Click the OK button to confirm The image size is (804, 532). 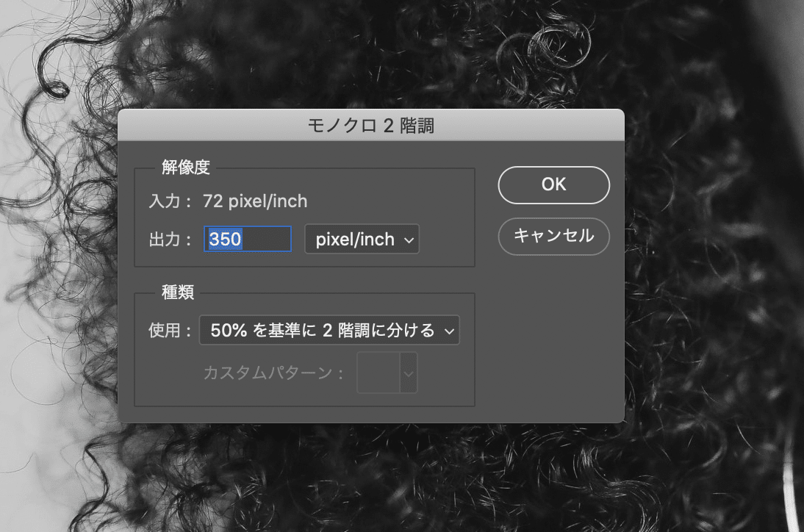(553, 185)
